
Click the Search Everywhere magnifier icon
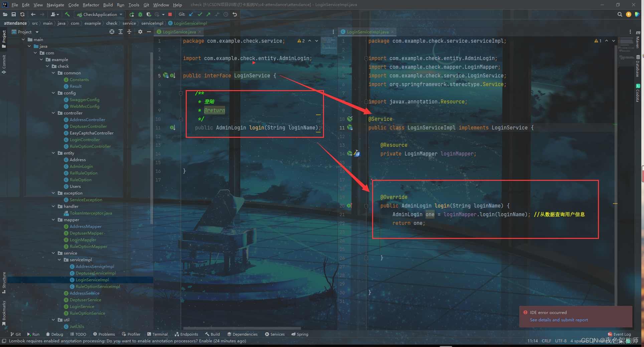click(x=620, y=14)
